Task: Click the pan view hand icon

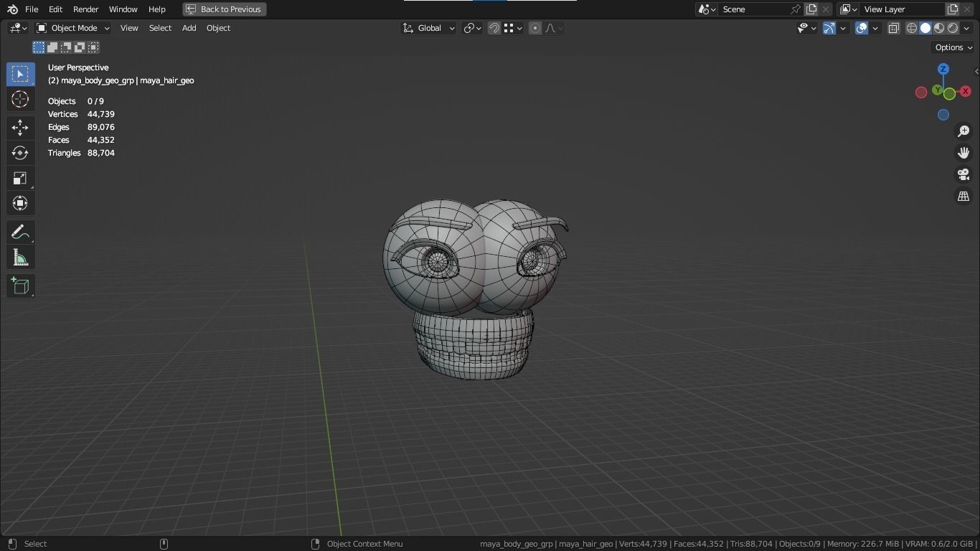Action: tap(963, 153)
